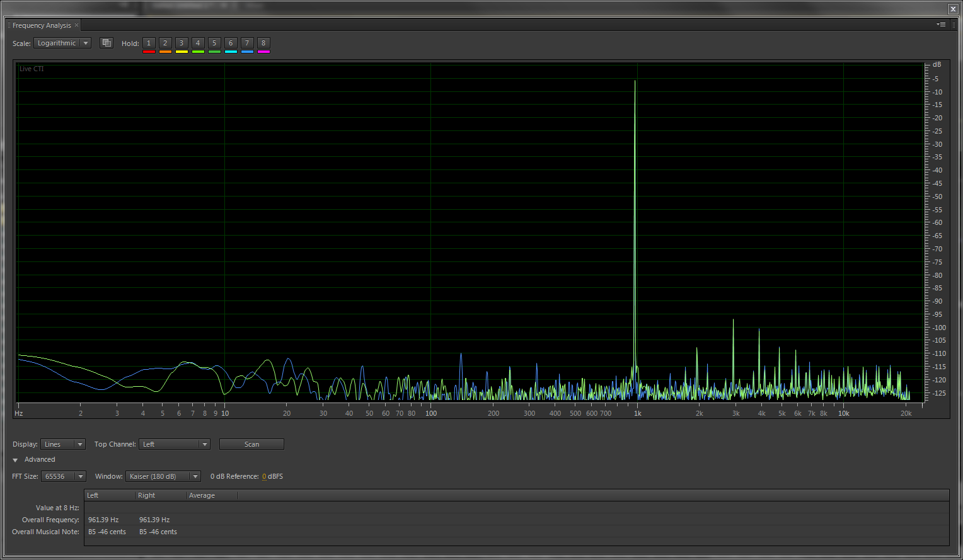963x560 pixels.
Task: Click the -60 mark on dB scale
Action: click(937, 222)
